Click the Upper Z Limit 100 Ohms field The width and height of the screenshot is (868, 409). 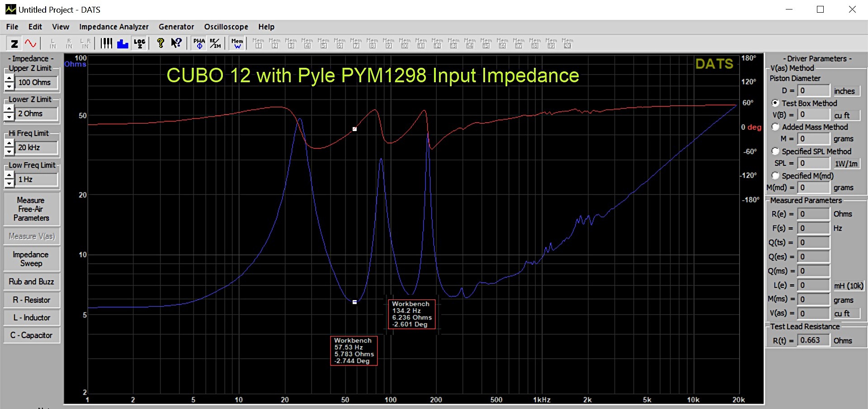point(38,82)
